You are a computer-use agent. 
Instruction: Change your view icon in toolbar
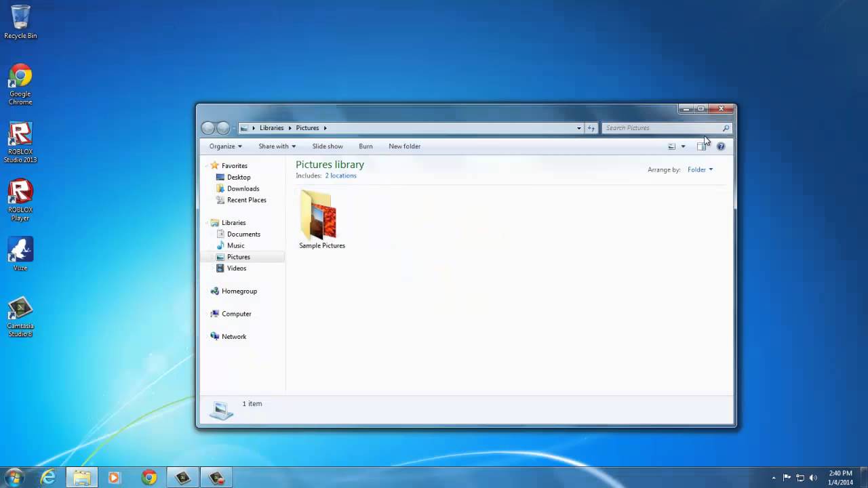pos(671,146)
